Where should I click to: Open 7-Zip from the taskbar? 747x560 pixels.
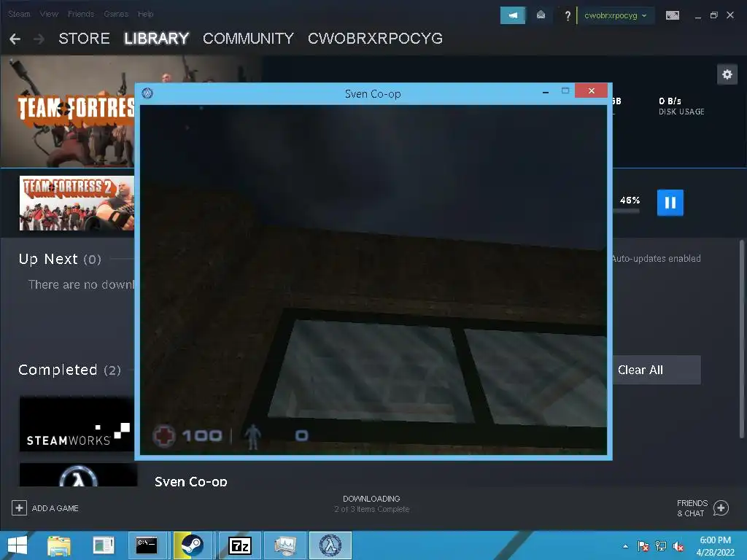(240, 545)
